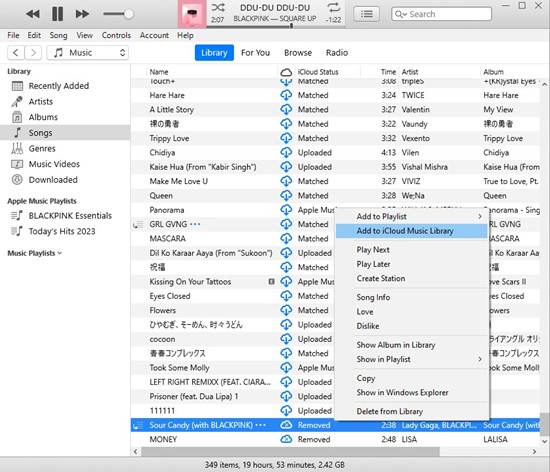The height and width of the screenshot is (472, 550).
Task: Open the Up Next list button
Action: tap(367, 14)
